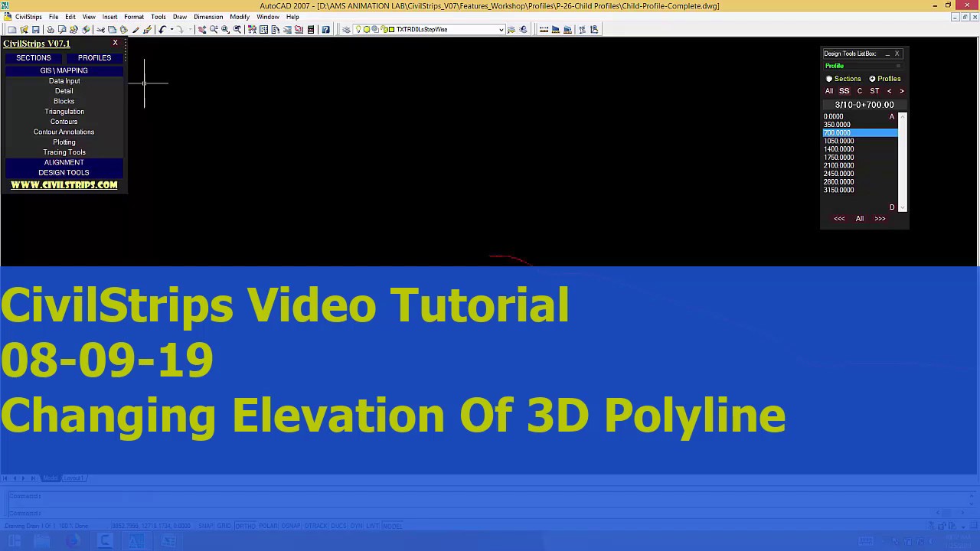Click the Save icon in the toolbar
Image resolution: width=980 pixels, height=551 pixels.
click(x=35, y=29)
